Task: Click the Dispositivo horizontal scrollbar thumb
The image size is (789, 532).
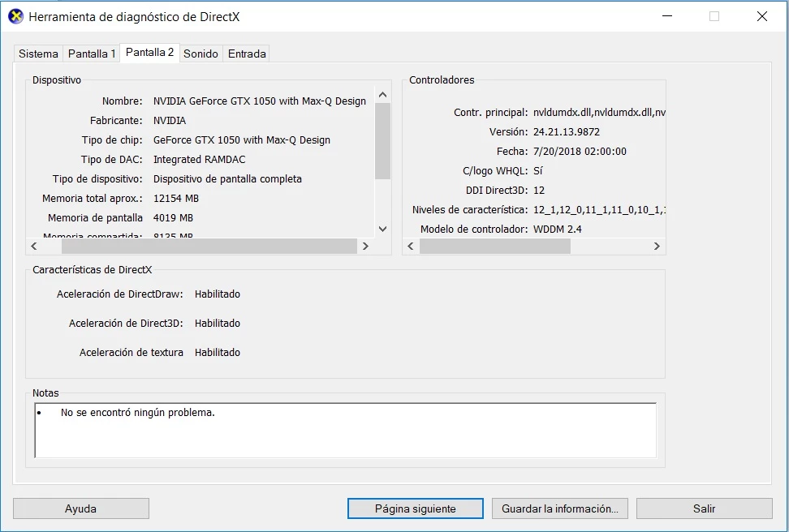Action: pyautogui.click(x=209, y=246)
